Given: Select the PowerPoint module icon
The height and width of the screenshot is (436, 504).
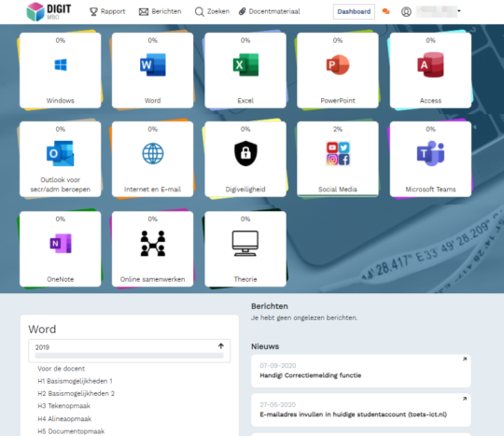Looking at the screenshot, I should click(x=338, y=65).
